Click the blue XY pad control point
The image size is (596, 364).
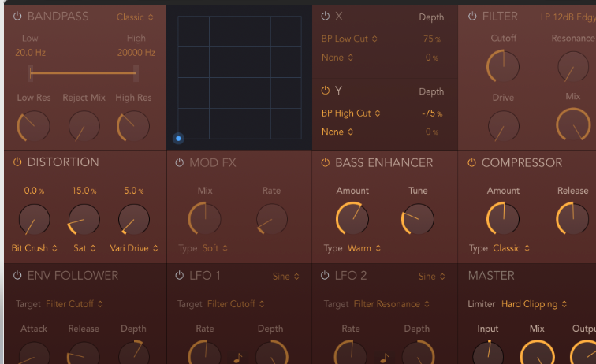tap(178, 139)
